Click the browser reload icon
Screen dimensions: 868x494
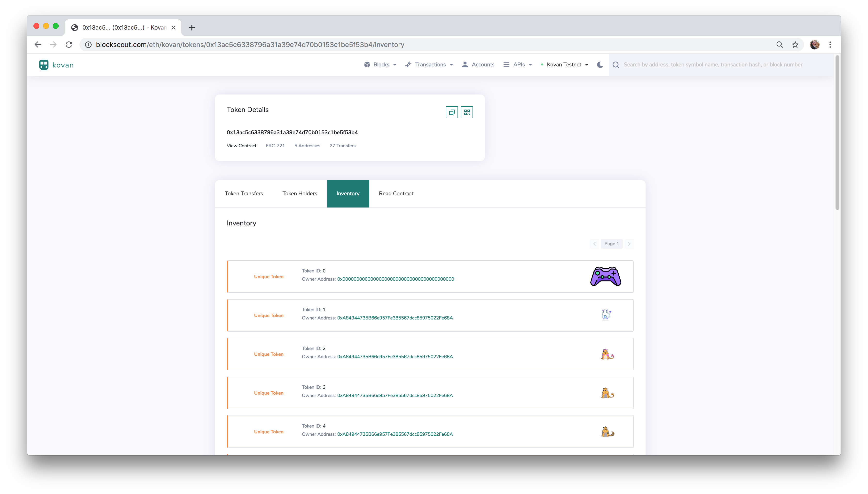coord(69,44)
